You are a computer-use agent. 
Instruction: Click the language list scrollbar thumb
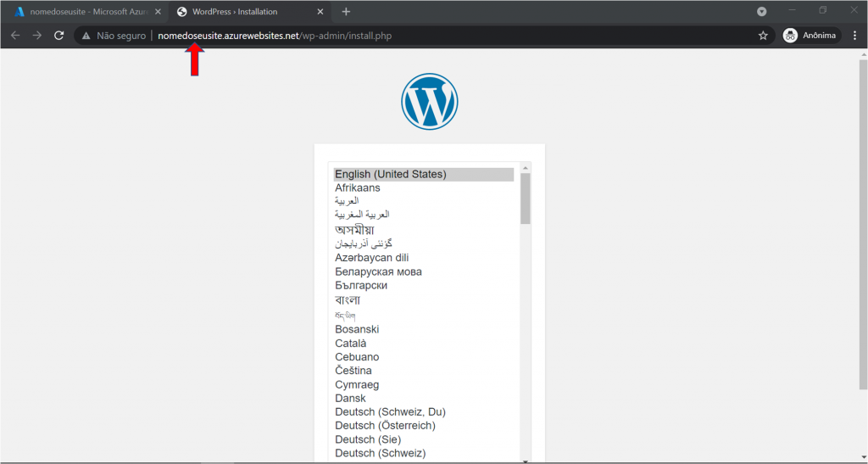tap(526, 198)
